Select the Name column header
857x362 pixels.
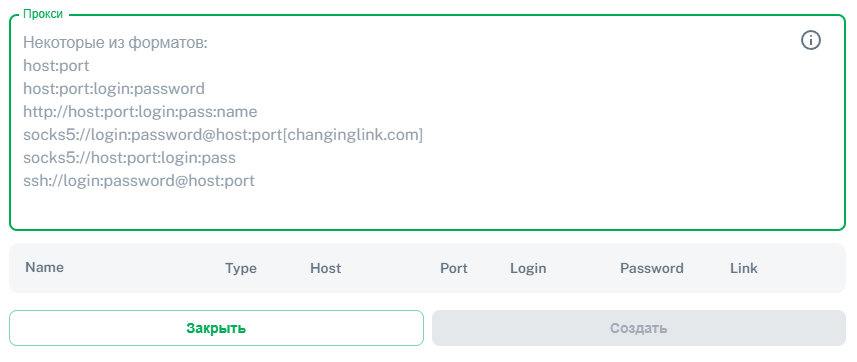(x=44, y=267)
